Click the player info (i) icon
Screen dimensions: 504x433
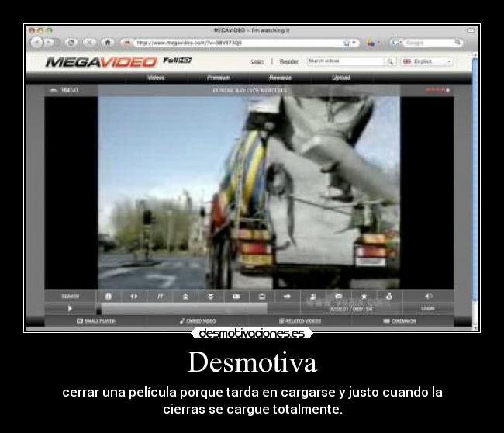point(109,296)
